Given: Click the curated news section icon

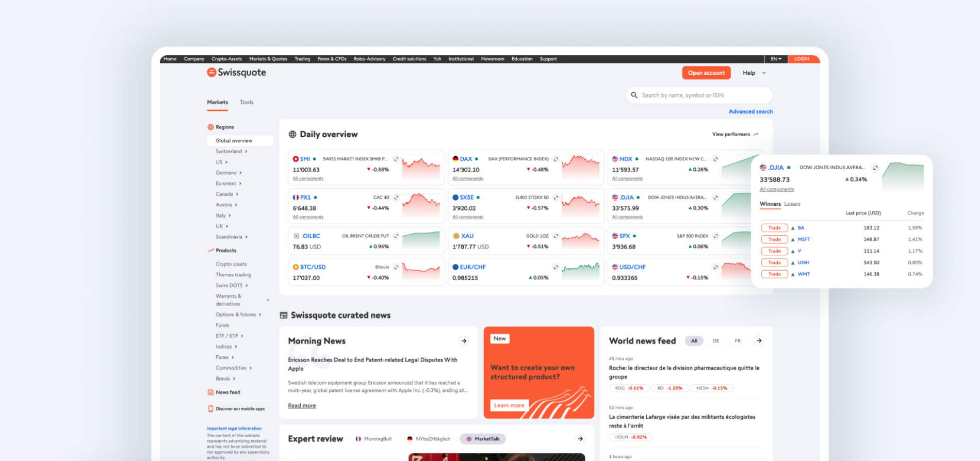Looking at the screenshot, I should click(x=284, y=315).
